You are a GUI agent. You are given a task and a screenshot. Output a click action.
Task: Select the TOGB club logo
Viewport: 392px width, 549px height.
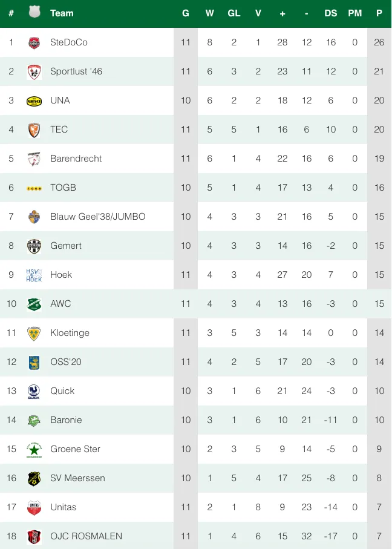tap(34, 188)
